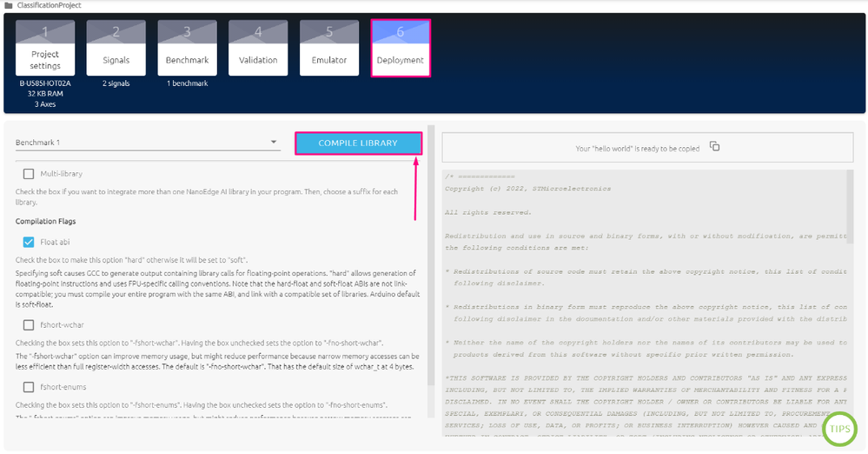Go to step 2 Signals

click(x=116, y=48)
